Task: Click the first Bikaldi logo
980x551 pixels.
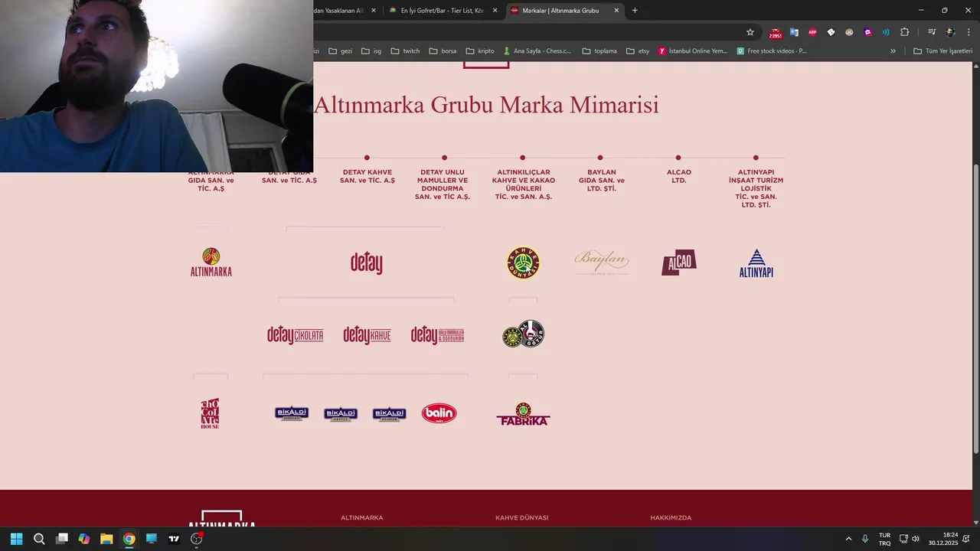Action: click(x=292, y=414)
